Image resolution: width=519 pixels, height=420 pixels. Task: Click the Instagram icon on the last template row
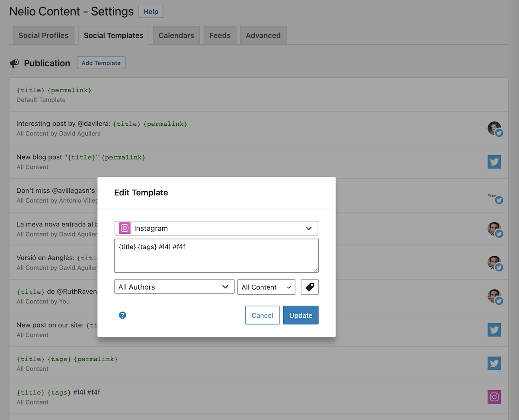click(x=494, y=397)
